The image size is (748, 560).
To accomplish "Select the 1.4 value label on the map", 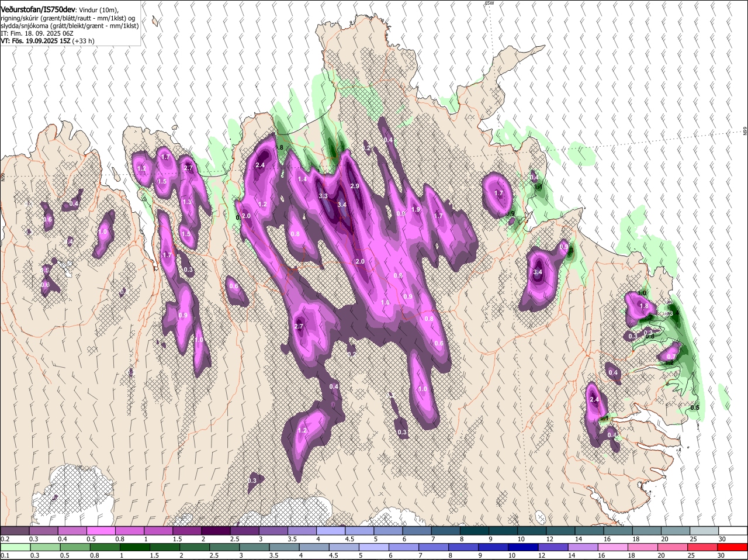I will tap(302, 179).
